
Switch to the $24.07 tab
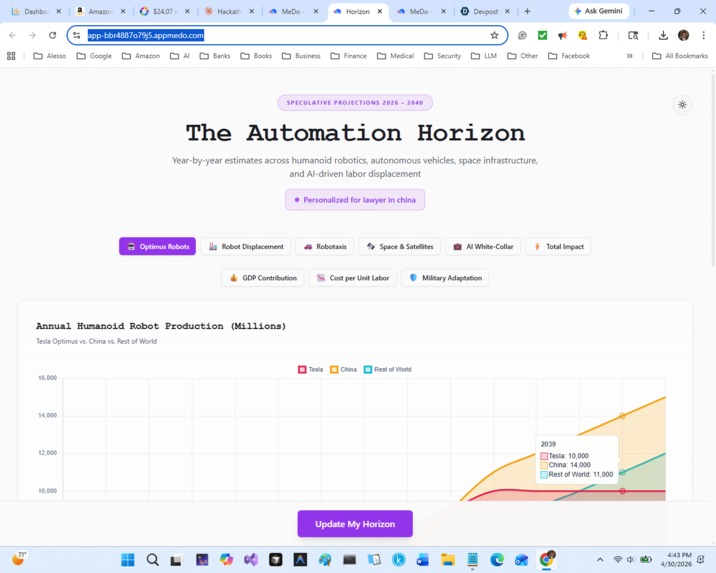click(164, 11)
